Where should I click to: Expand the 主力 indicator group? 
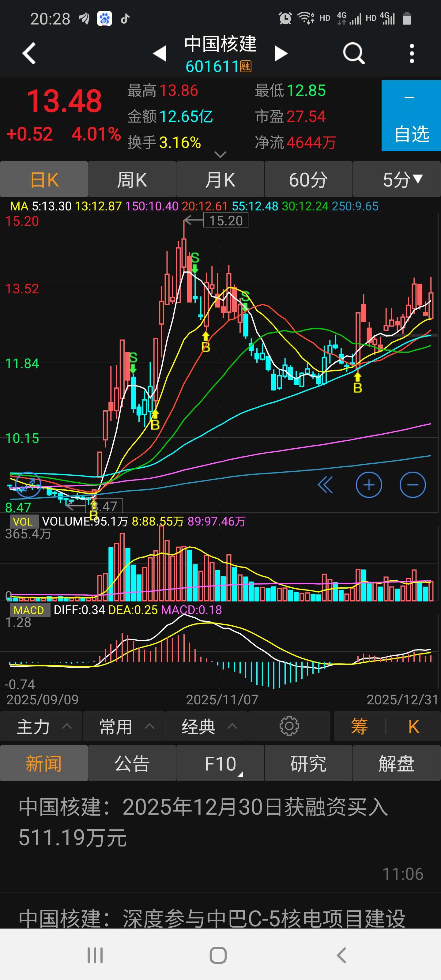click(41, 726)
